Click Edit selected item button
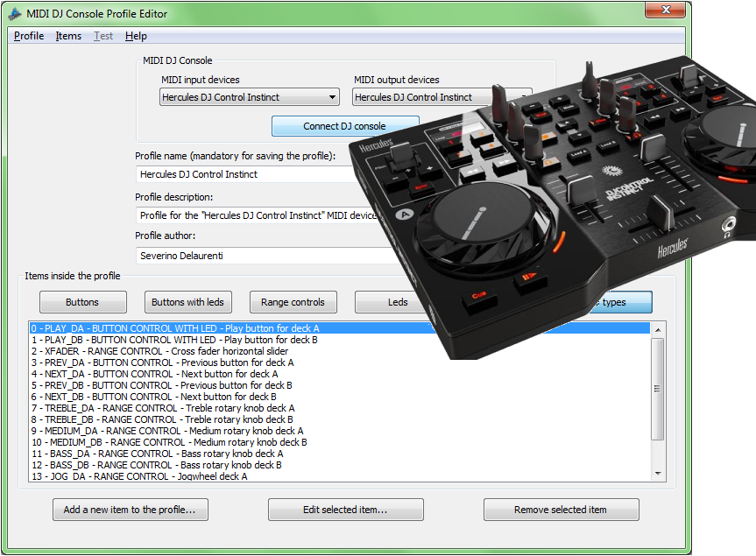The image size is (756, 556). tap(345, 510)
